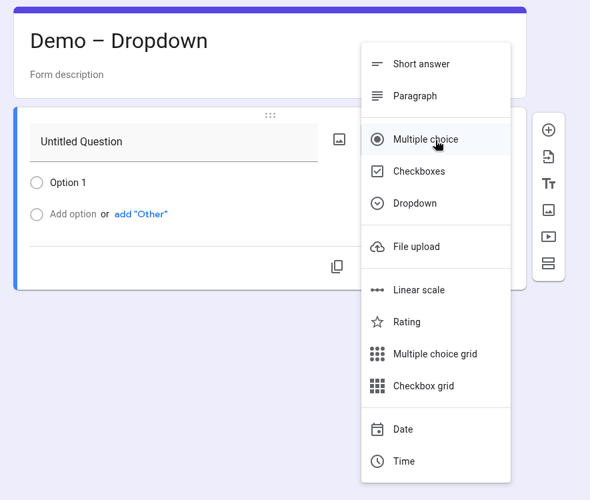
Task: Choose Short answer question type
Action: click(x=436, y=64)
